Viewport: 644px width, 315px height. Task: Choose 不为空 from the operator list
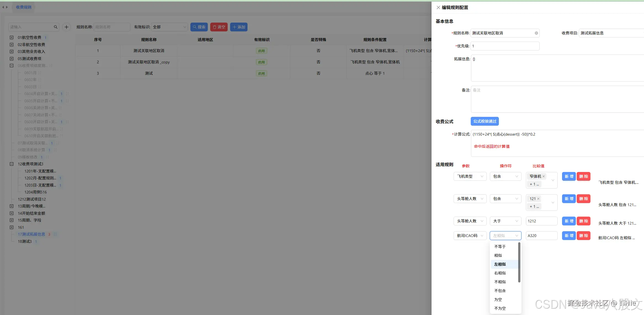[x=500, y=308]
